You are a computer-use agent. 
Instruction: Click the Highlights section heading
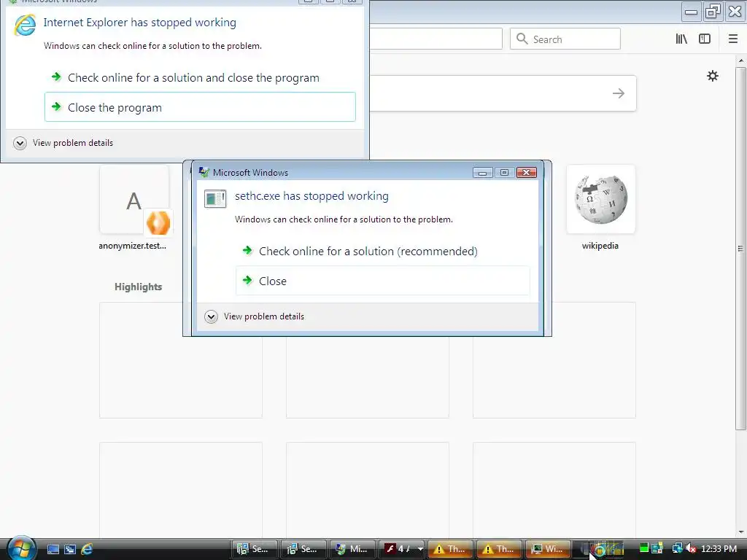click(x=138, y=287)
